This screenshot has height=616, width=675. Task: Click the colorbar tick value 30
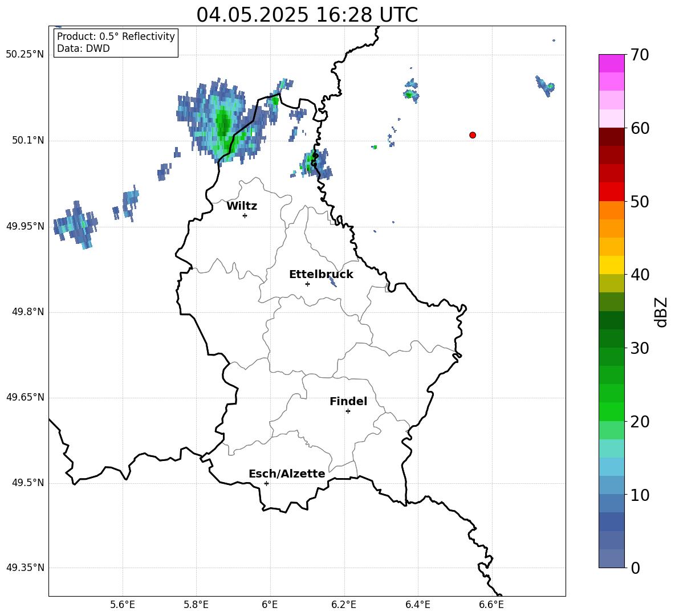click(x=640, y=348)
